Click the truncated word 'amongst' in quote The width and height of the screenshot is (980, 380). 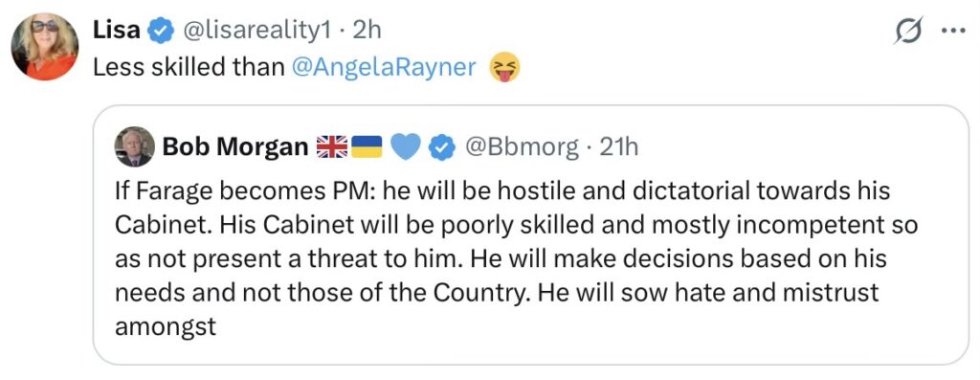tap(165, 326)
